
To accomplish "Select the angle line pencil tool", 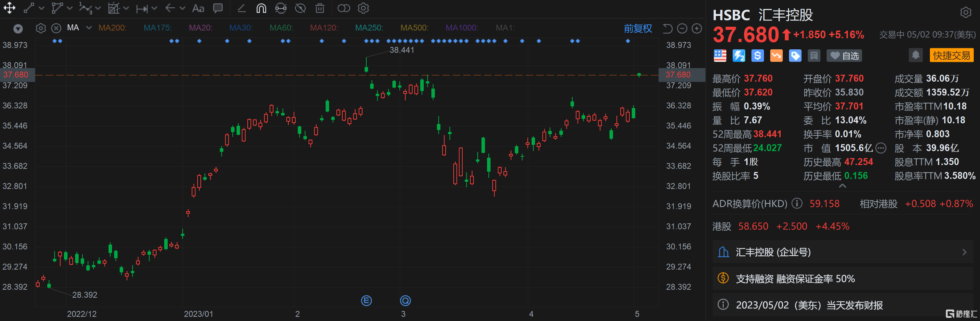I will click(241, 8).
